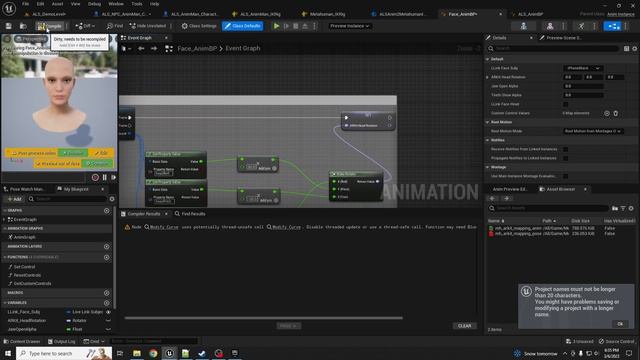This screenshot has height=360, width=640.
Task: Expand the EventGraph tree item
Action: pyautogui.click(x=4, y=220)
